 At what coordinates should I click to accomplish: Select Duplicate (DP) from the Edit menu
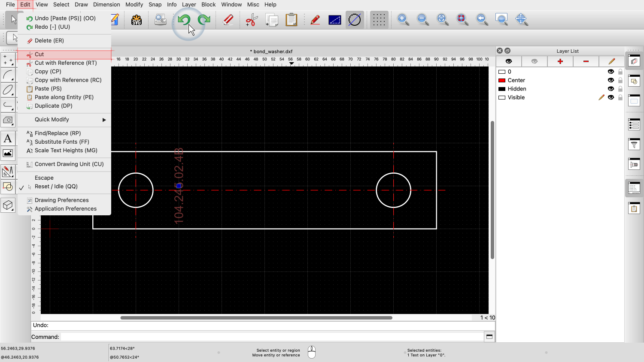(x=53, y=106)
